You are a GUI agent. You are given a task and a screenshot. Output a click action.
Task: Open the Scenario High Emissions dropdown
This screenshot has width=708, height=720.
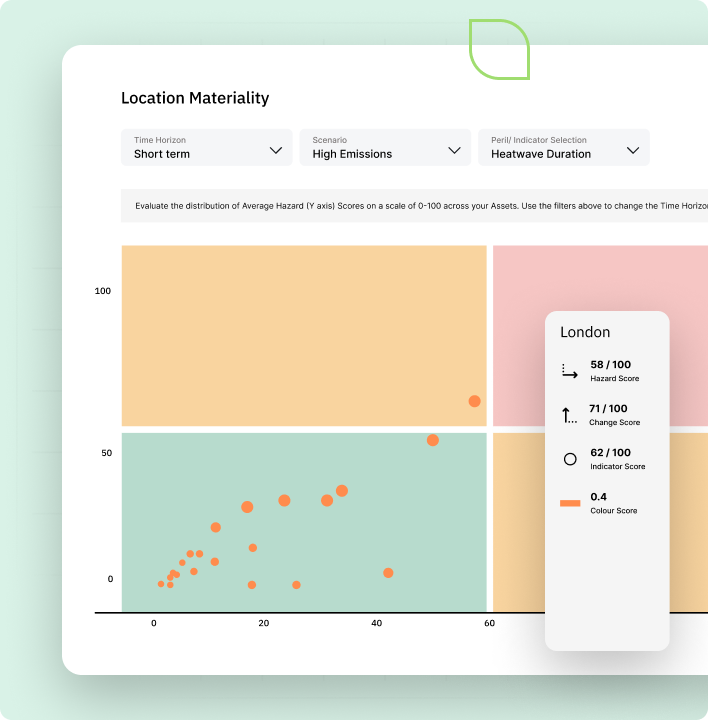[x=385, y=147]
